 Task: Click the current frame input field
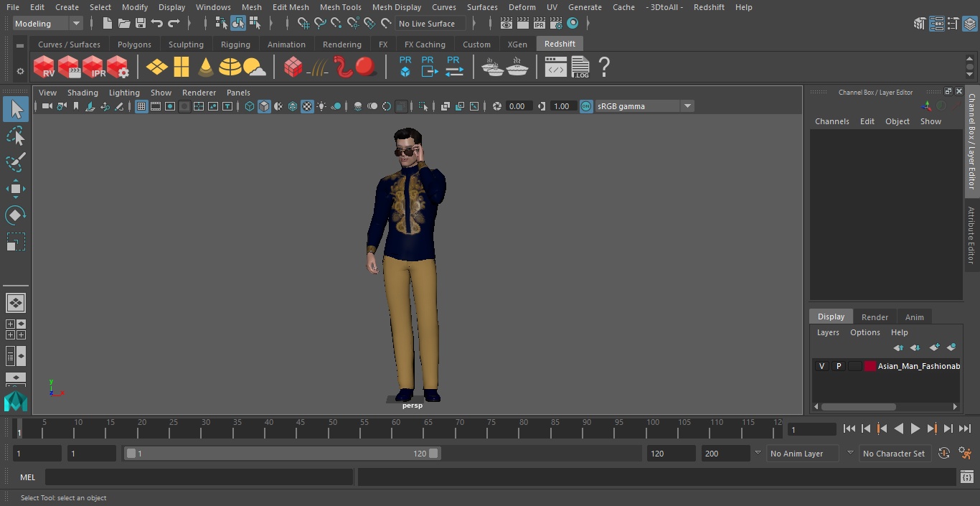(812, 429)
